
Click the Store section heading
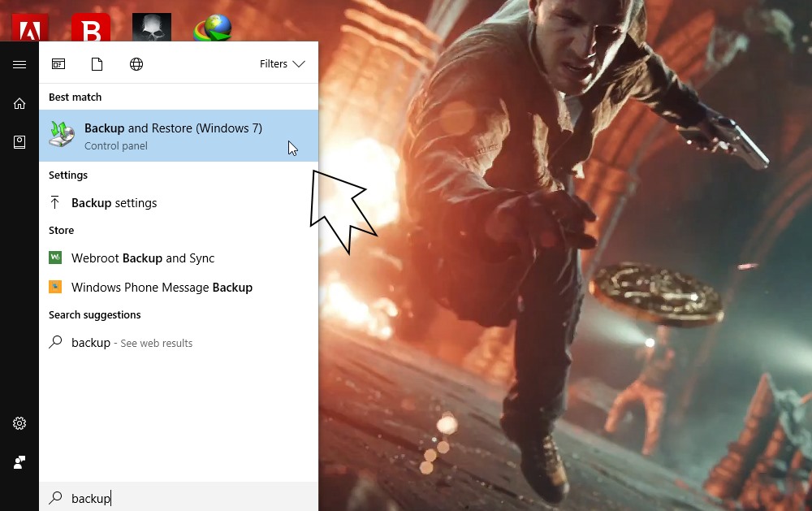click(61, 230)
